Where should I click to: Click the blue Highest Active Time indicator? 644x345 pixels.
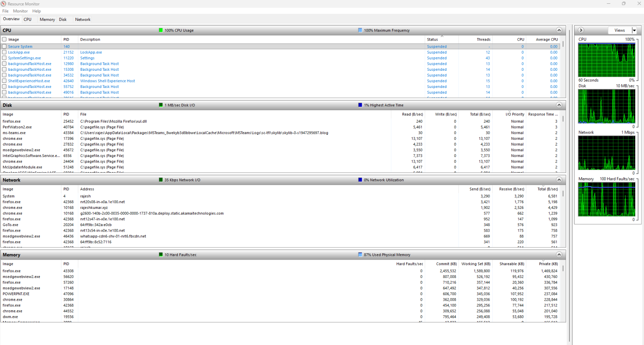click(360, 105)
